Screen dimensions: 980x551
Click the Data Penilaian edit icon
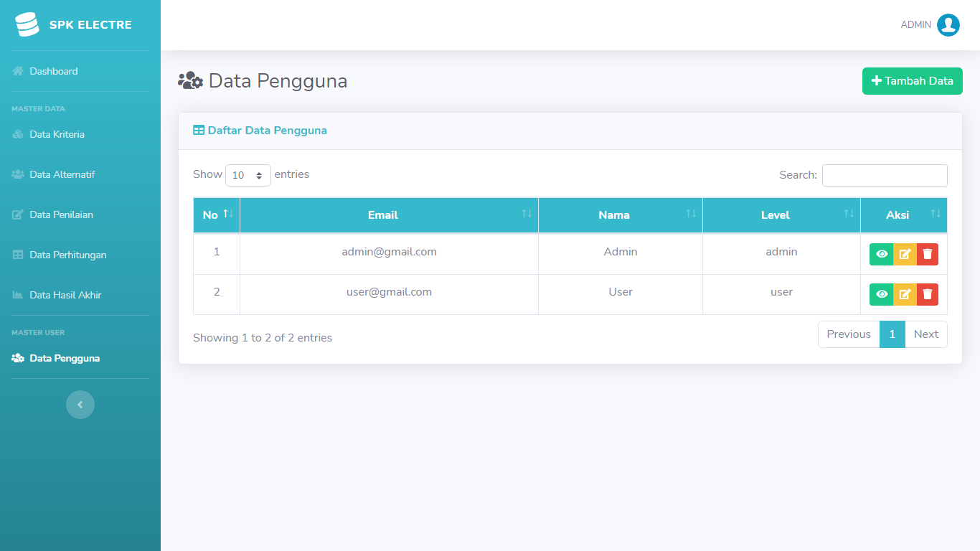coord(18,215)
